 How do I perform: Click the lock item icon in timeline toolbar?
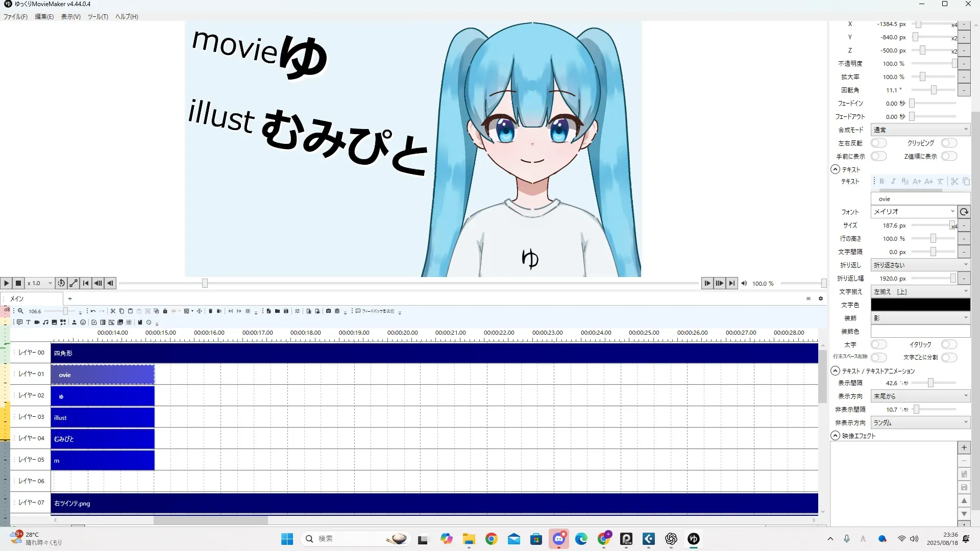click(x=165, y=311)
